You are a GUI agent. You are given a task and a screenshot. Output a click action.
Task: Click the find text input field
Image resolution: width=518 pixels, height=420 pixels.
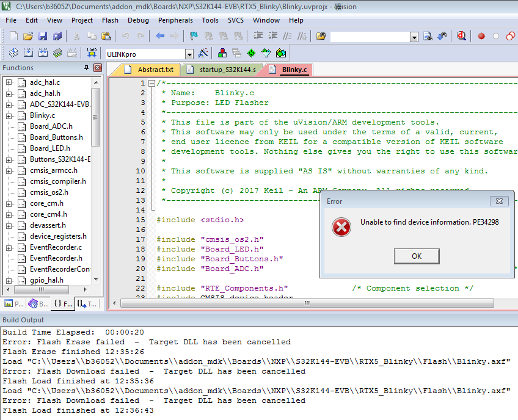pos(370,37)
